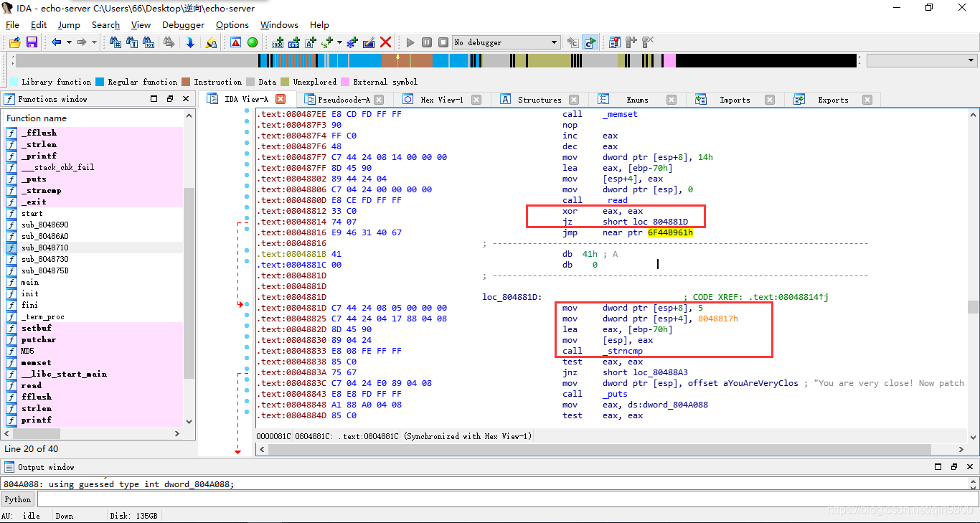Open the forward-jump history dropdown arrow
980x523 pixels.
94,42
